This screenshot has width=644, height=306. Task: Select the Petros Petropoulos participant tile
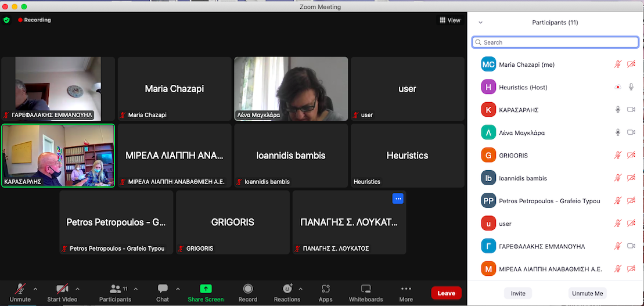point(116,222)
